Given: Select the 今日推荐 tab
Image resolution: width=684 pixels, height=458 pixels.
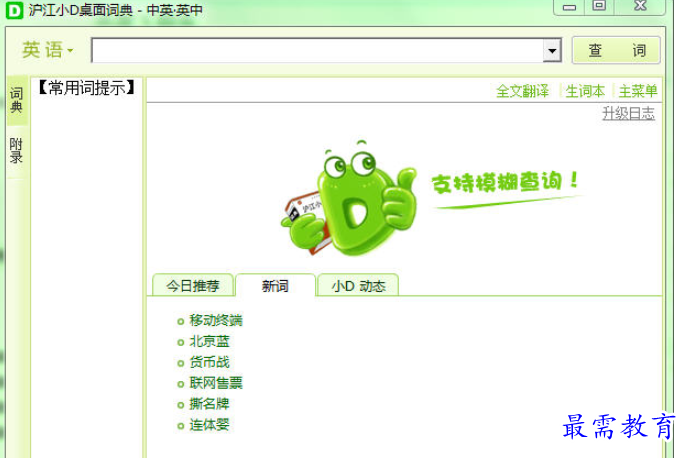Looking at the screenshot, I should [193, 285].
